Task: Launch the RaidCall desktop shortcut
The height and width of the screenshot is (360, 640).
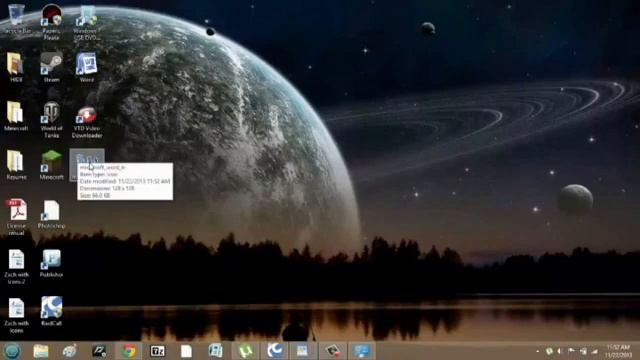Action: 51,311
